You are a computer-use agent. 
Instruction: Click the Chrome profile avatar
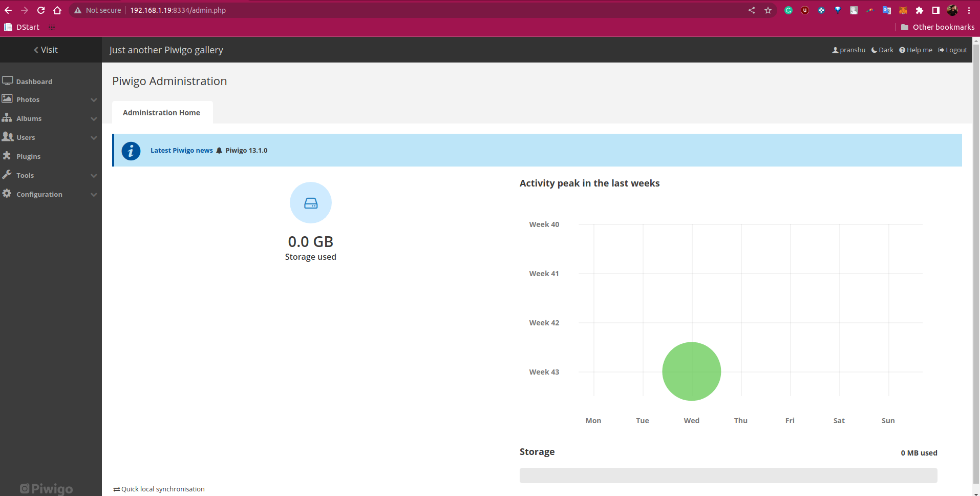click(x=952, y=10)
